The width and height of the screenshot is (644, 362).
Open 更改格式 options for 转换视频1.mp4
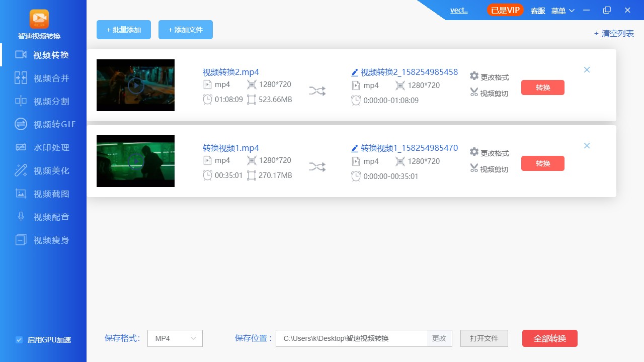[489, 153]
